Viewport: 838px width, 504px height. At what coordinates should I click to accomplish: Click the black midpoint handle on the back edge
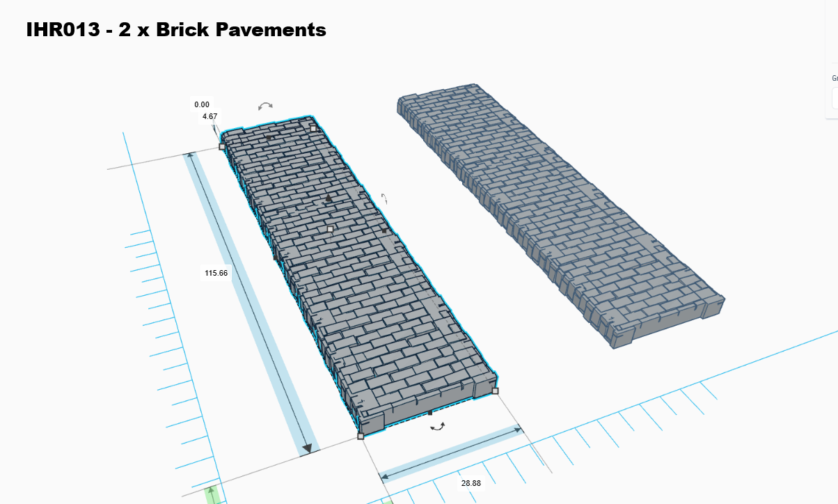tap(269, 138)
